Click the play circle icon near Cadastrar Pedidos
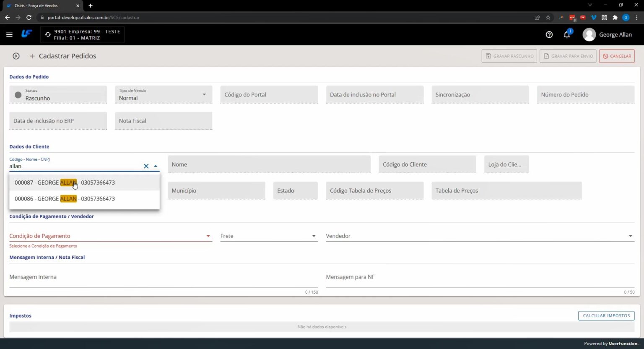This screenshot has width=644, height=349. pyautogui.click(x=16, y=56)
